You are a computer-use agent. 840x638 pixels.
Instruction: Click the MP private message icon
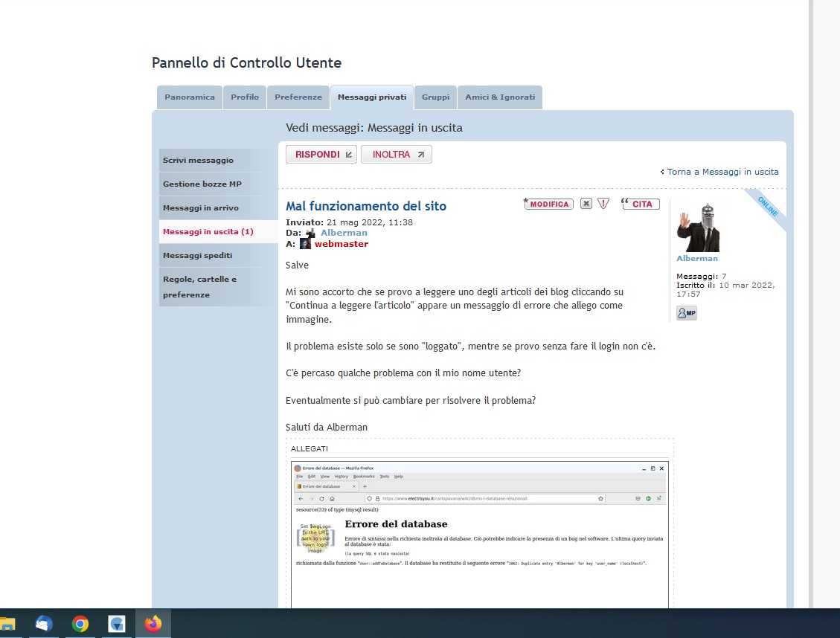[686, 313]
